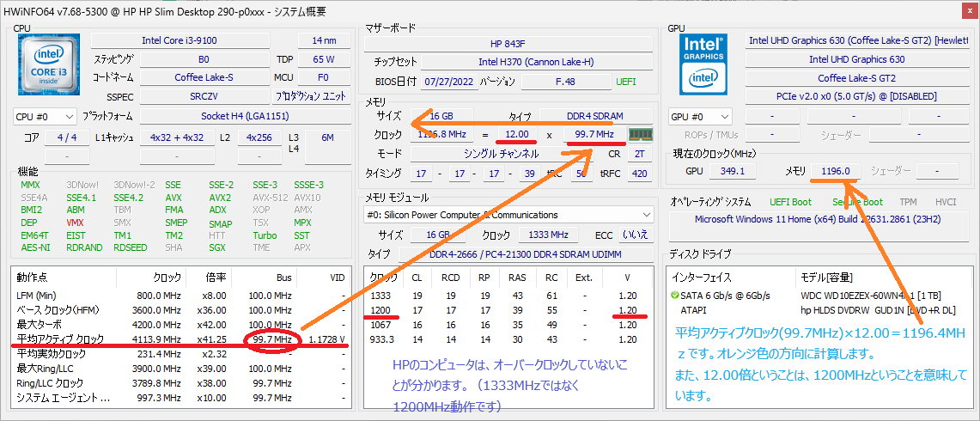Click the 倍率 column header
980x421 pixels.
click(209, 278)
